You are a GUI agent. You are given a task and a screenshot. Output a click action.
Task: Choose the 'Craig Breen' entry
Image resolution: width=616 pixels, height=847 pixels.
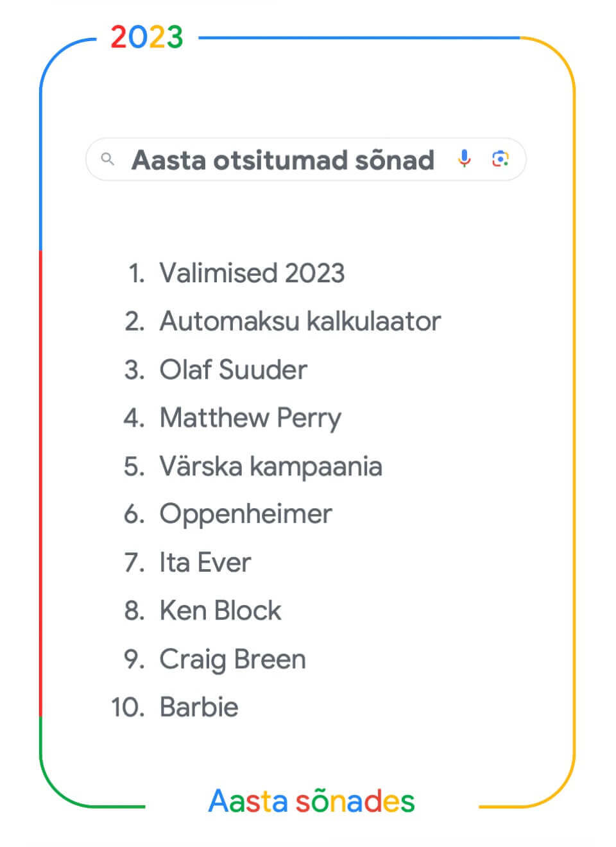pos(233,660)
